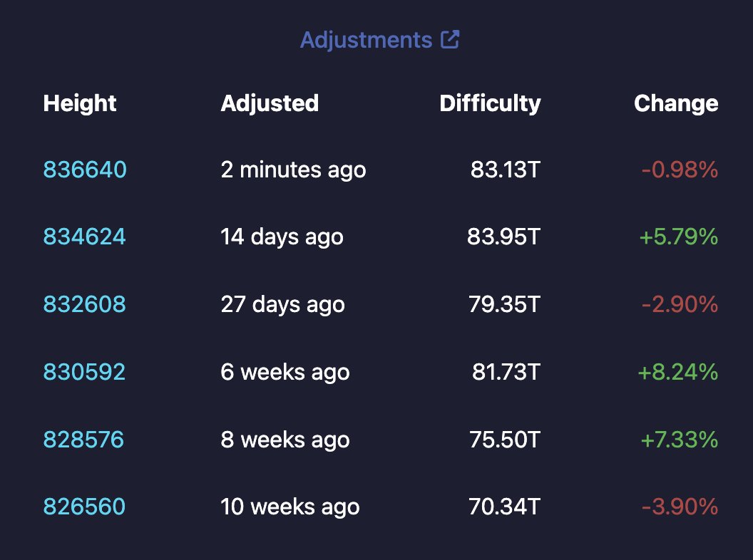Click the Height column header
This screenshot has height=560, width=753.
(x=80, y=103)
